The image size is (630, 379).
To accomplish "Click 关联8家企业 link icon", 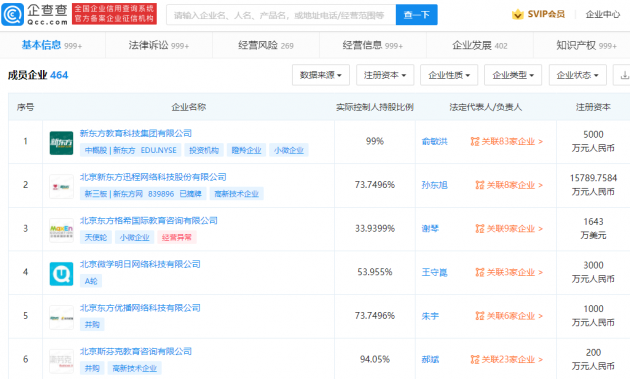I will click(480, 185).
